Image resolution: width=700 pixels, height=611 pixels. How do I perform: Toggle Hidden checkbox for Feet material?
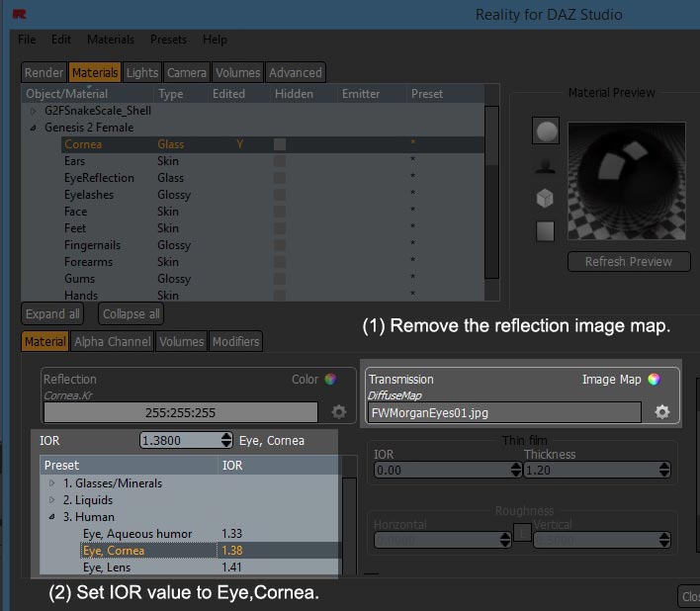[x=280, y=228]
